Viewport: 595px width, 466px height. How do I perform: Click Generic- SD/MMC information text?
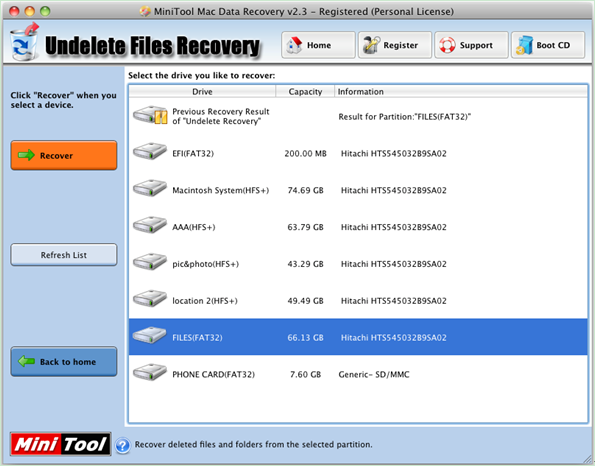[x=374, y=374]
